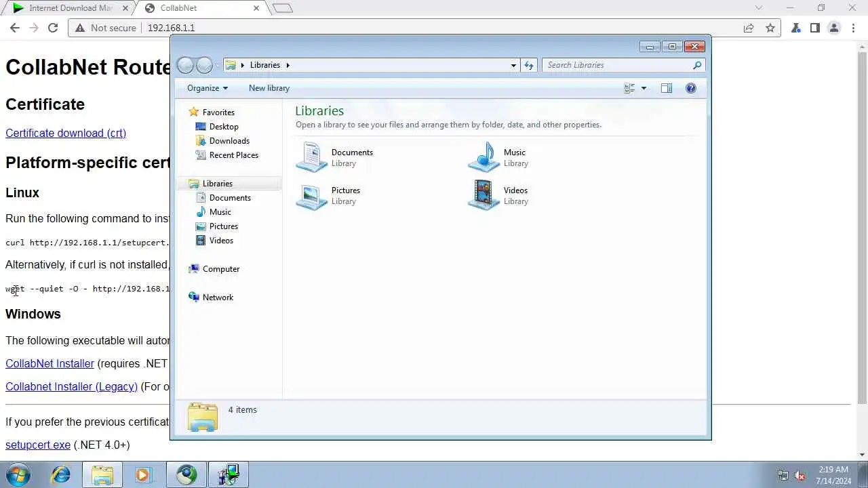Refresh the Libraries address bar
This screenshot has height=488, width=868.
click(529, 65)
